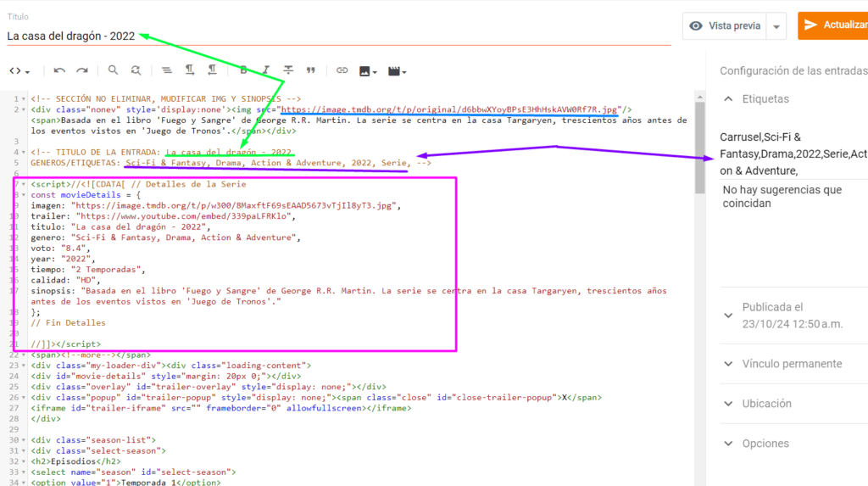The width and height of the screenshot is (868, 486).
Task: Click the Ubicación label
Action: [766, 404]
